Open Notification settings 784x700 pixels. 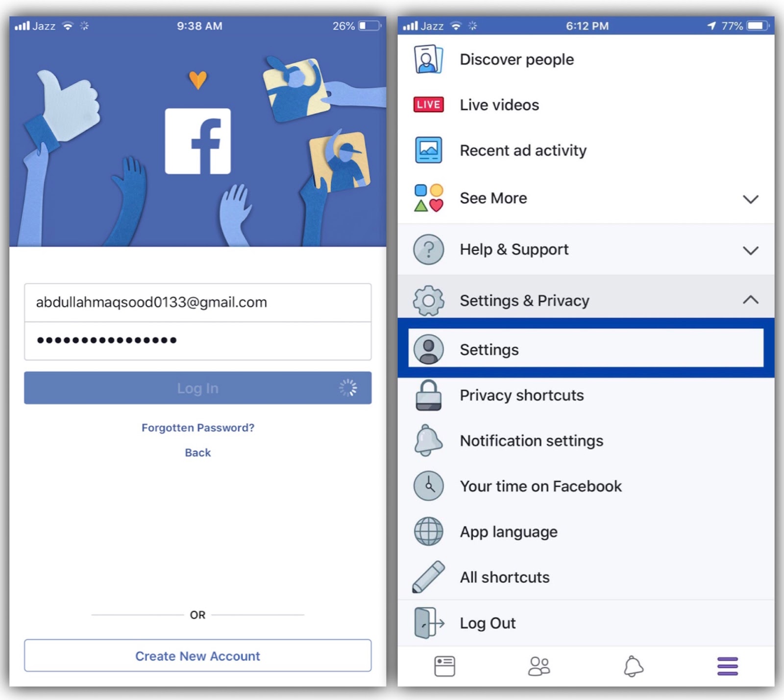pos(586,440)
